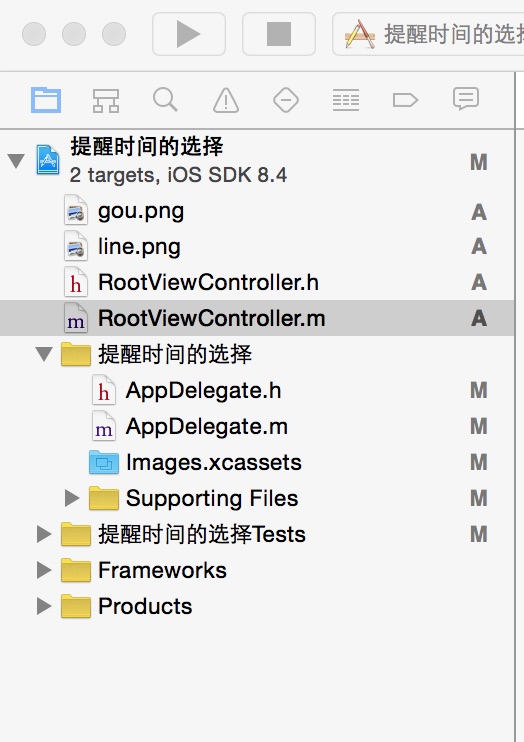Select the project 提醒时间的选择 with 2 targets

(257, 161)
